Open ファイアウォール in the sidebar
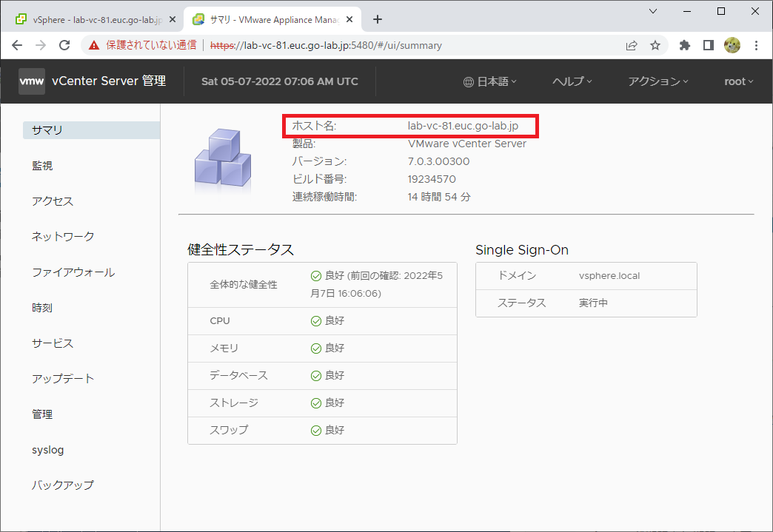This screenshot has width=773, height=532. coord(73,272)
